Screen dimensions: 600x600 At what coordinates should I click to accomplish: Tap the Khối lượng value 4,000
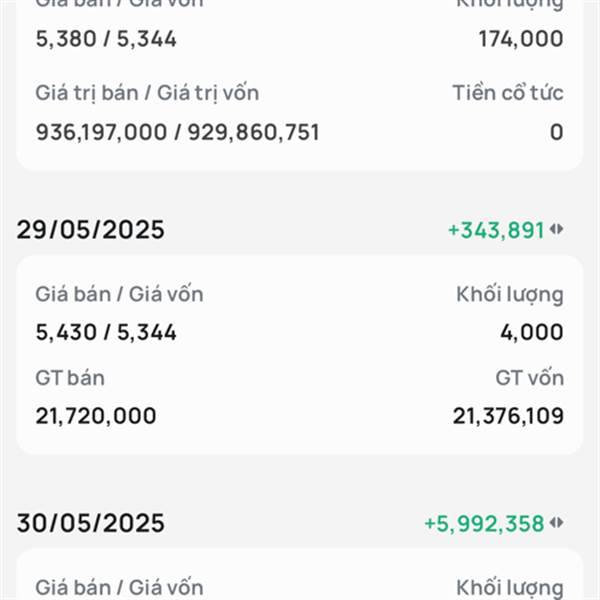tap(532, 332)
